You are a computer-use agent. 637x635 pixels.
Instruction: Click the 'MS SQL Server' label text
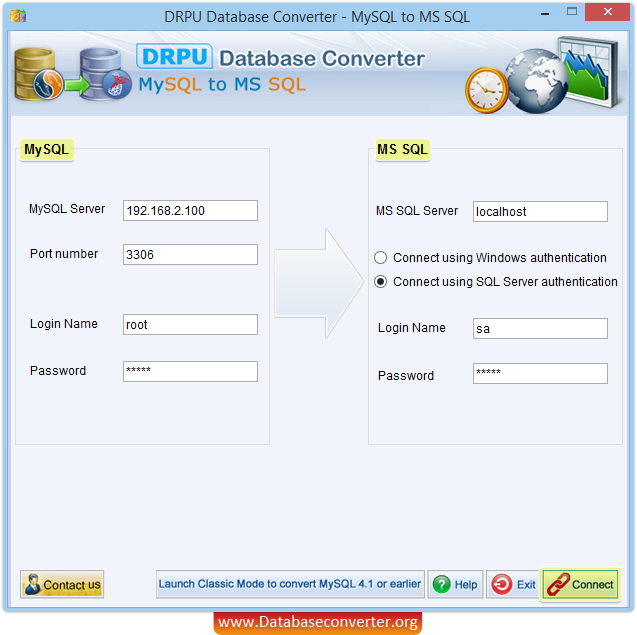[x=417, y=211]
